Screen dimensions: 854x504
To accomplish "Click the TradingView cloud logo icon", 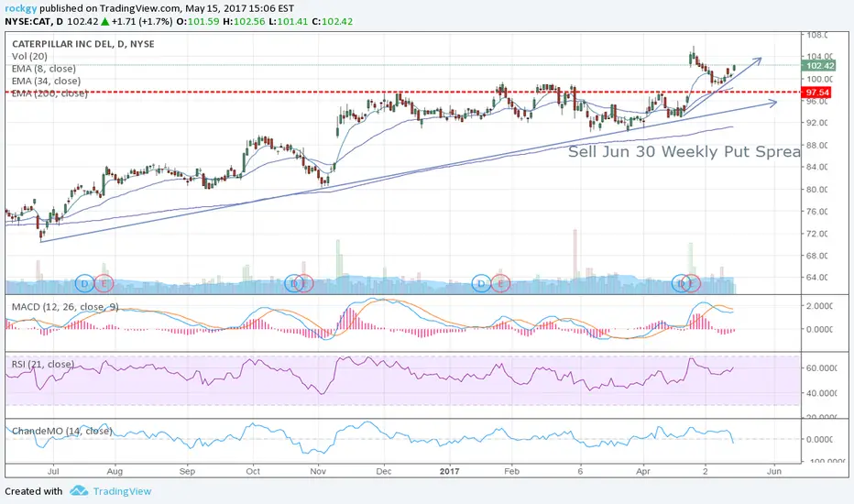I will point(79,491).
